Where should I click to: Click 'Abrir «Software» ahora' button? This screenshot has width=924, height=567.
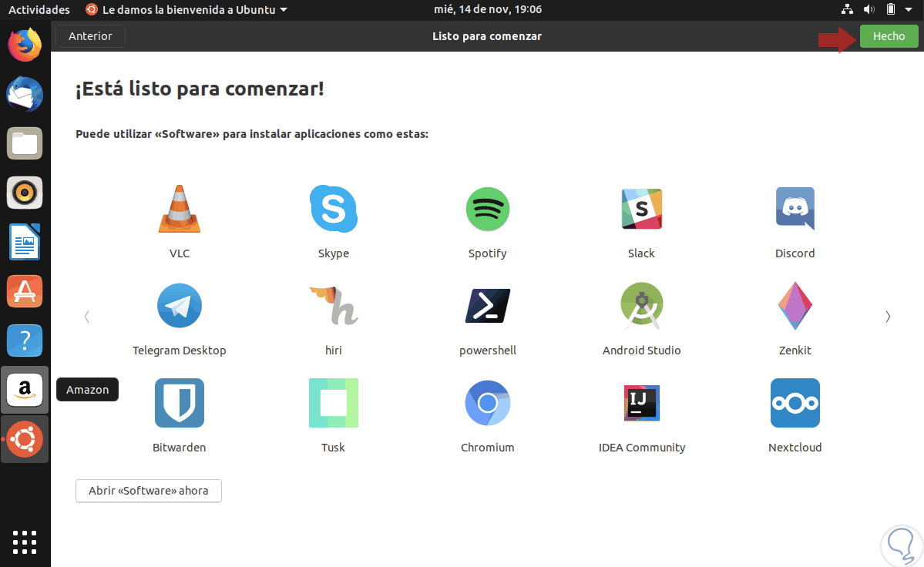point(149,491)
